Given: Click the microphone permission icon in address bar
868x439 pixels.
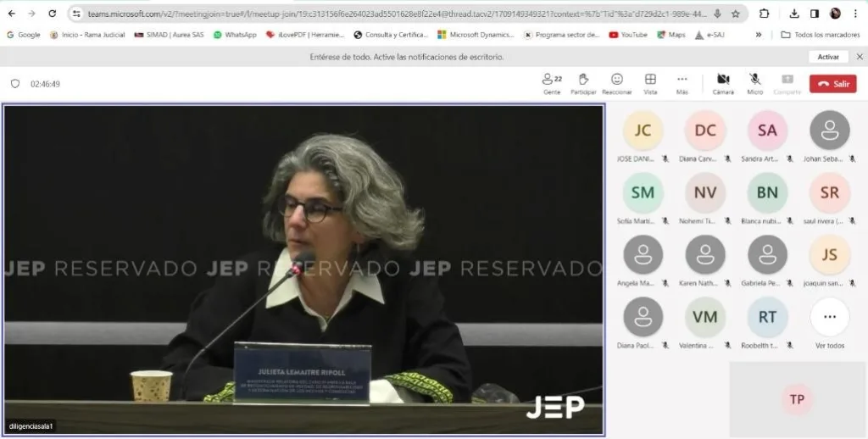Looking at the screenshot, I should 717,14.
